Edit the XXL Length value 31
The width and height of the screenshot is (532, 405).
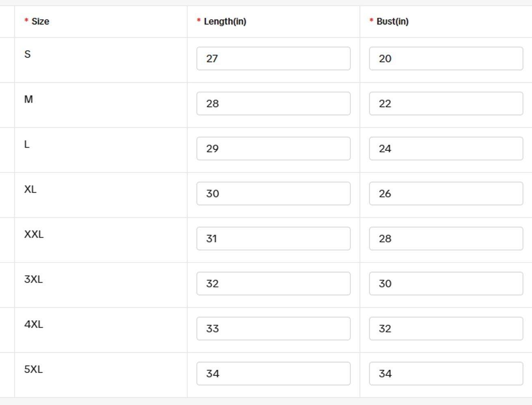point(273,239)
